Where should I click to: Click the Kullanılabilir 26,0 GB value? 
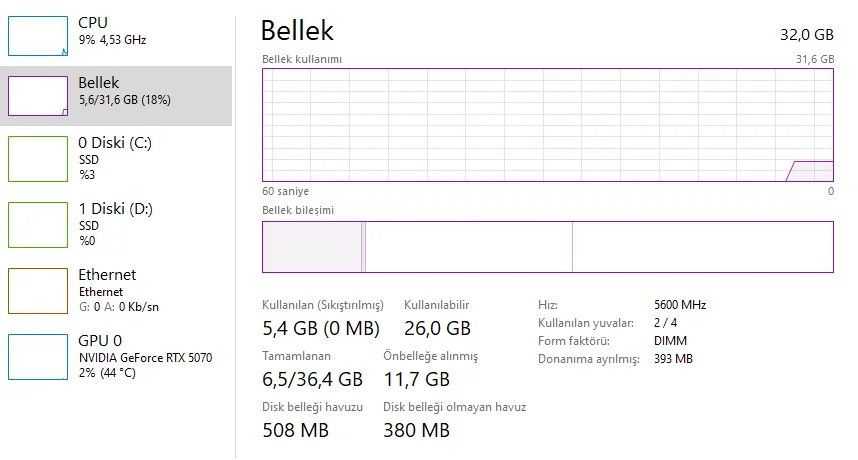[x=437, y=328]
